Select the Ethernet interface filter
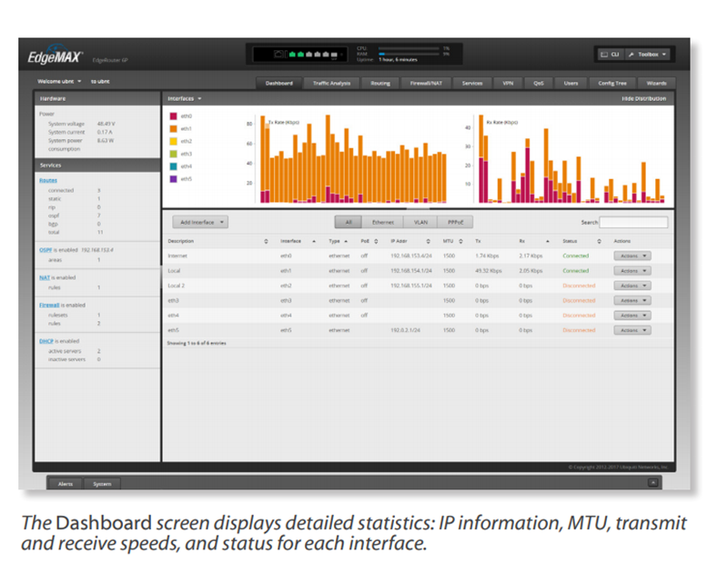This screenshot has width=728, height=573. tap(382, 222)
